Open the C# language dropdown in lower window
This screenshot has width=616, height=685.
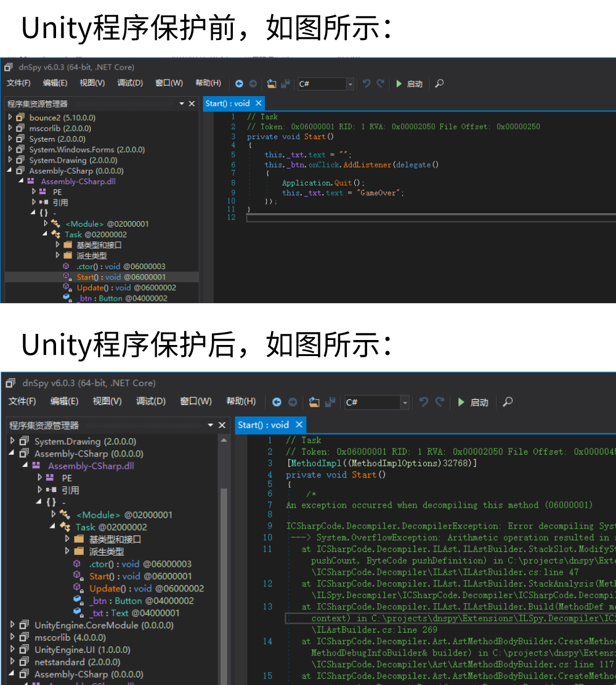point(405,403)
